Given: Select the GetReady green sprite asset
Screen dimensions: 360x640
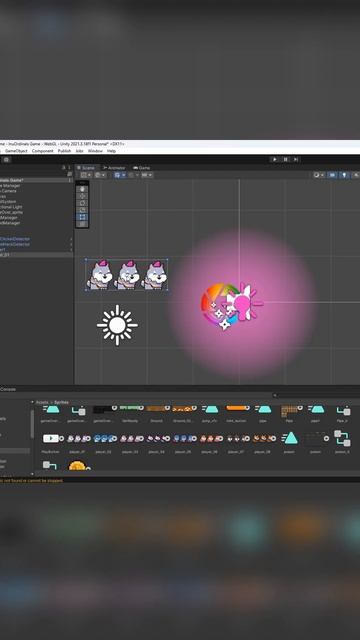Looking at the screenshot, I should click(129, 408).
